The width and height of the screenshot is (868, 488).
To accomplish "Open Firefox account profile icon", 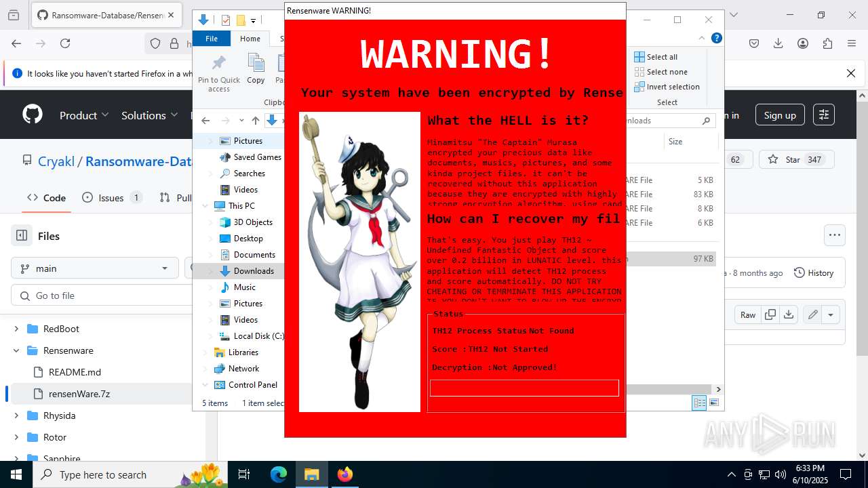I will [803, 43].
